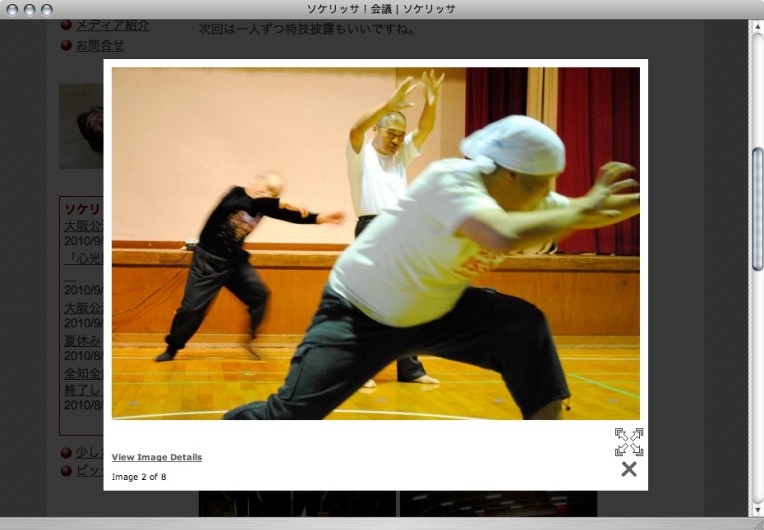This screenshot has height=530, width=764.
Task: Click the scrollbar down arrow
Action: coord(757,509)
